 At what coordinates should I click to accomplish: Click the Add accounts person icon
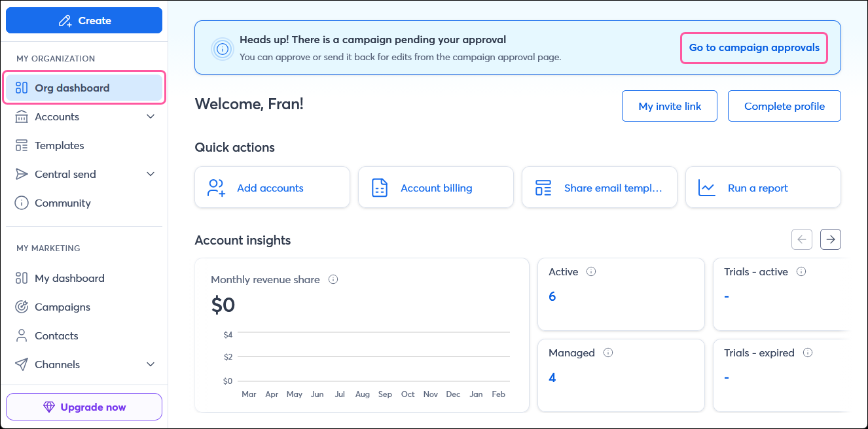point(215,187)
